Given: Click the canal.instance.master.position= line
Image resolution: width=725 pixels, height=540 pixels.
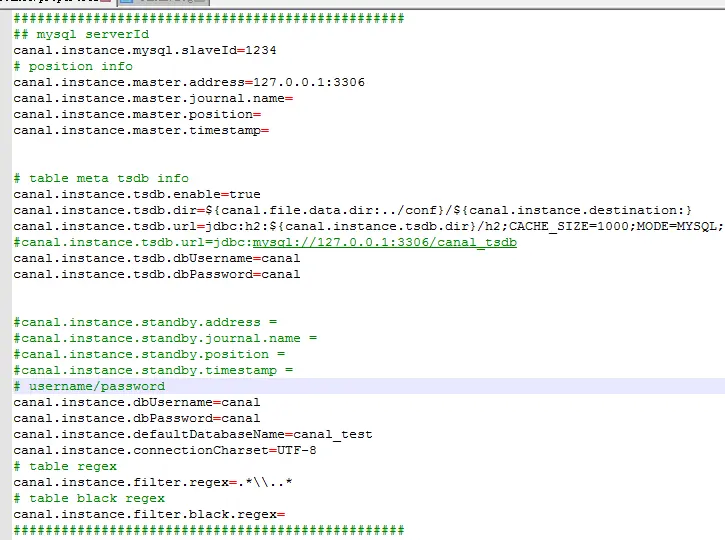Looking at the screenshot, I should click(x=137, y=114).
